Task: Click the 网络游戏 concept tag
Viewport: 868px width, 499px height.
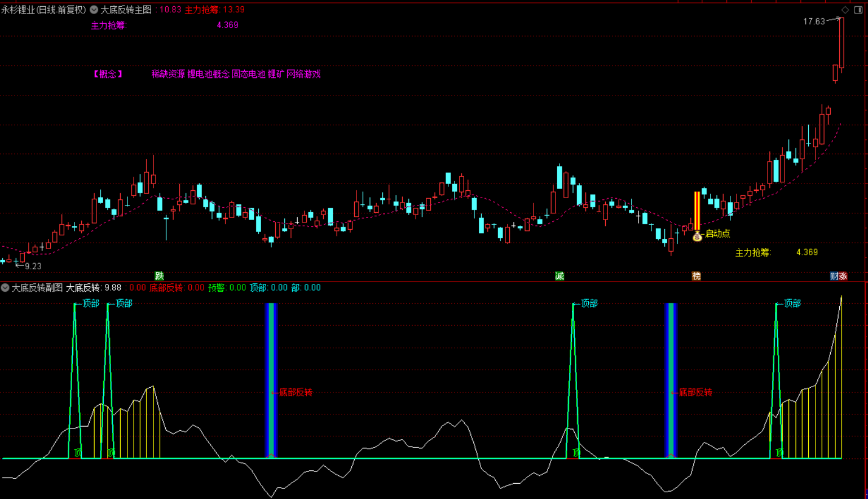Action: (303, 74)
